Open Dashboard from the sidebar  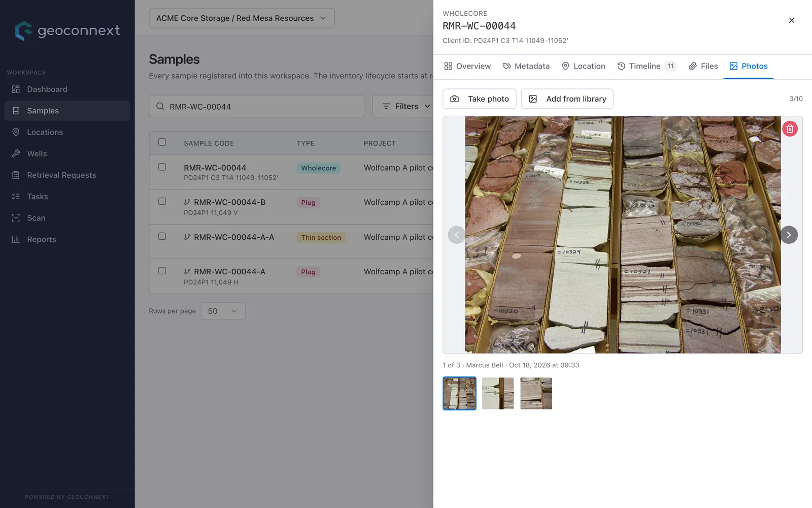point(67,89)
